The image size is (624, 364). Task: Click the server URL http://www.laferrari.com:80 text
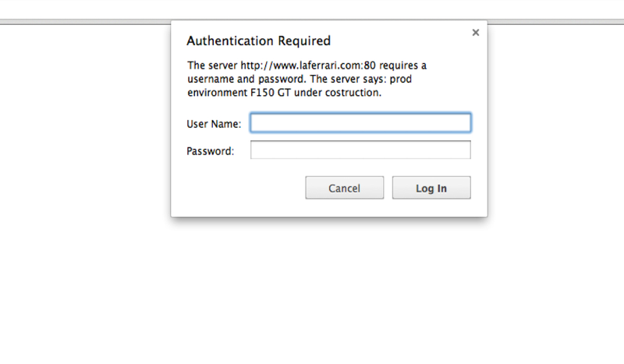tap(308, 65)
